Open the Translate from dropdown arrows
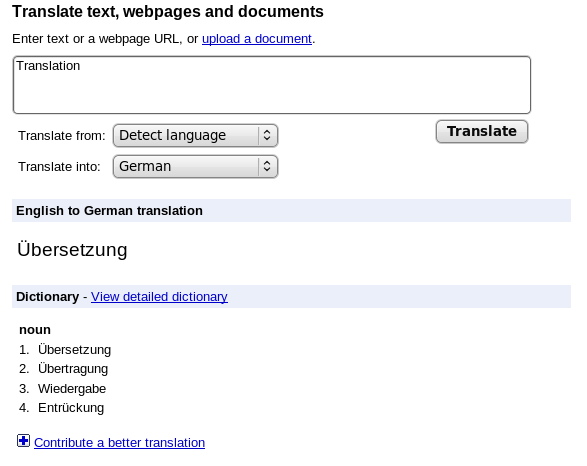Viewport: 587px width, 466px height. (267, 135)
